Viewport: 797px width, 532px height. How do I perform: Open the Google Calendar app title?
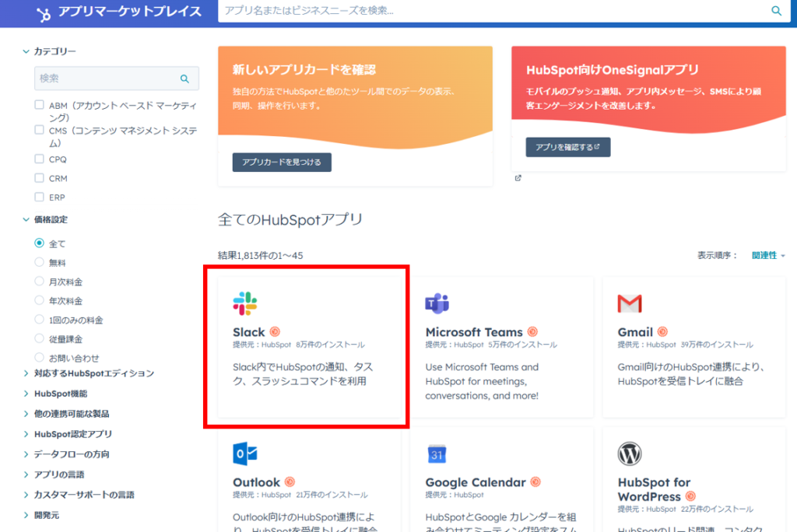(476, 482)
